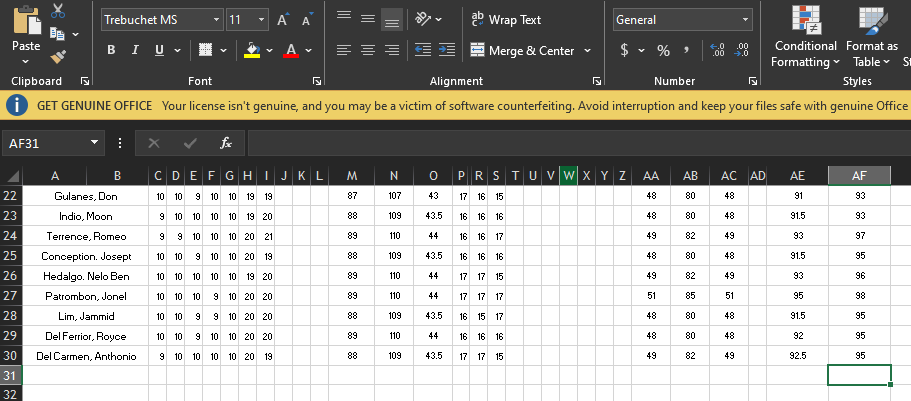Click the Paste clipboard icon
Screen dimensions: 911x401
pos(27,20)
